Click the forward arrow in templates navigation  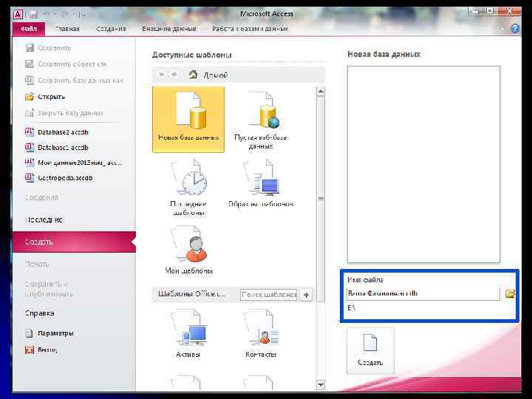(x=174, y=75)
